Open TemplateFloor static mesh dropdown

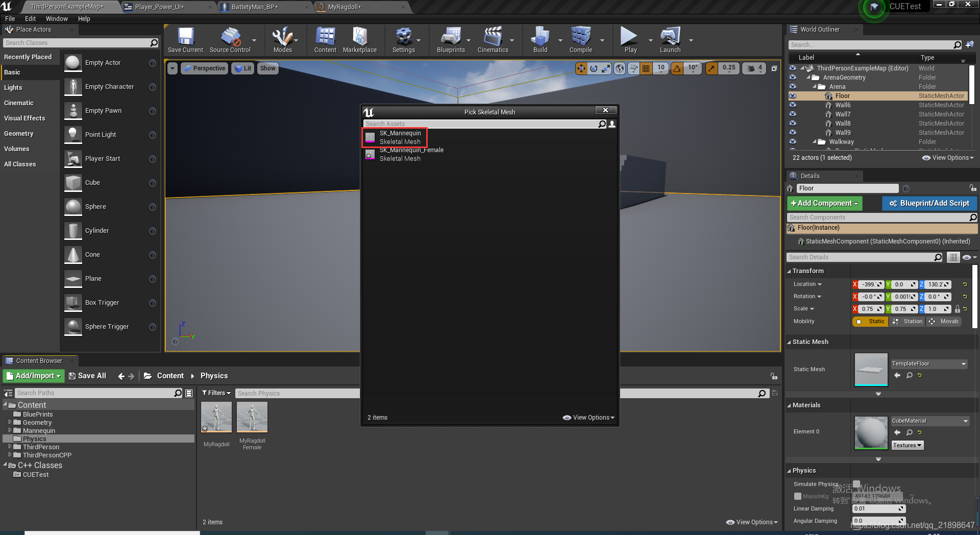(x=929, y=364)
